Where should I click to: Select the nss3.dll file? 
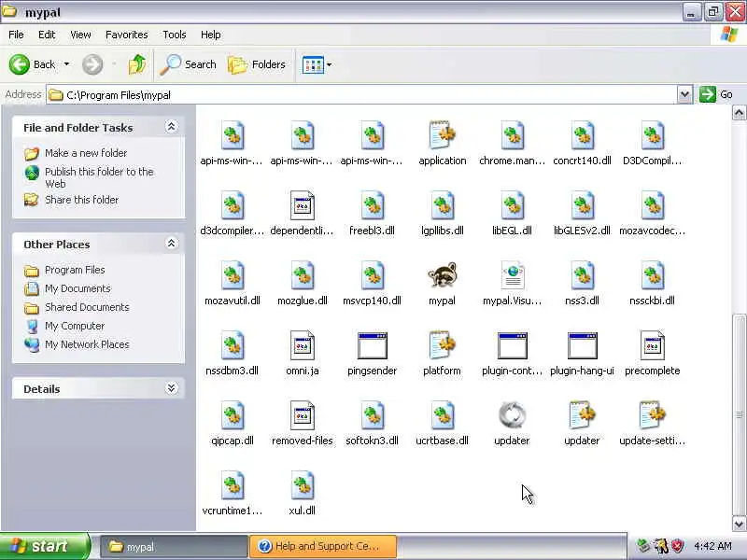point(582,274)
